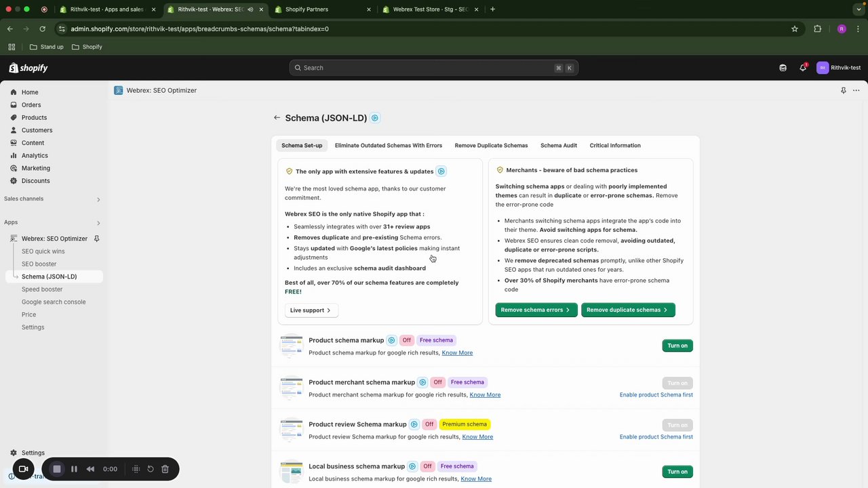Pause the screen recording
868x488 pixels.
(x=74, y=469)
